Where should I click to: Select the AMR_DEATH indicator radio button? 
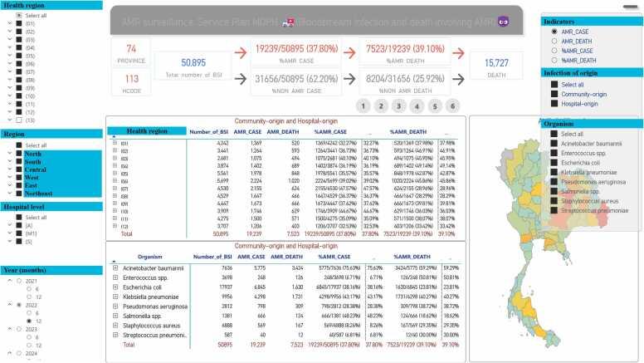click(554, 41)
